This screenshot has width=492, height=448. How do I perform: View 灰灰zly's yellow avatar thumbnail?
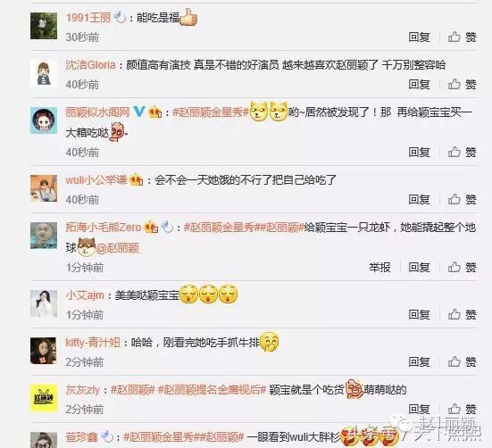[44, 398]
